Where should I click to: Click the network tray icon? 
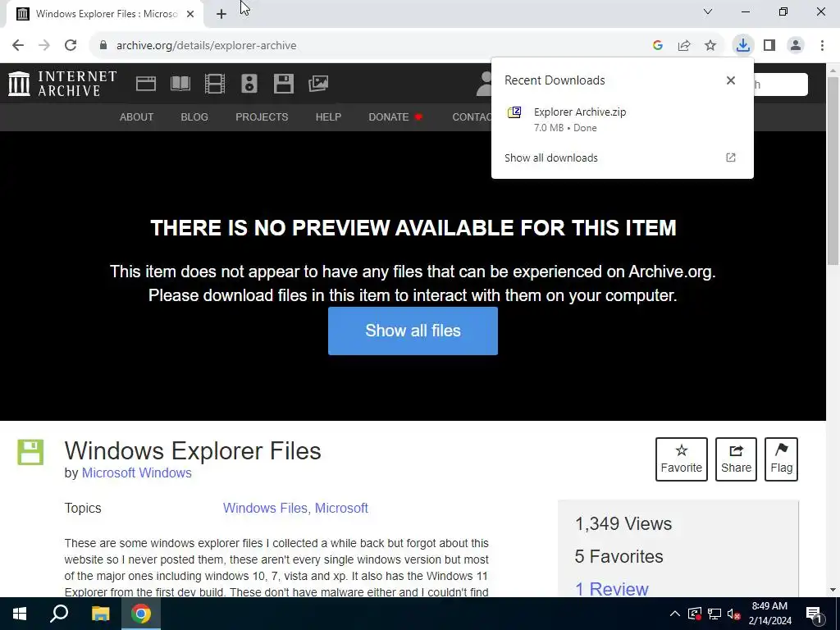tap(714, 614)
